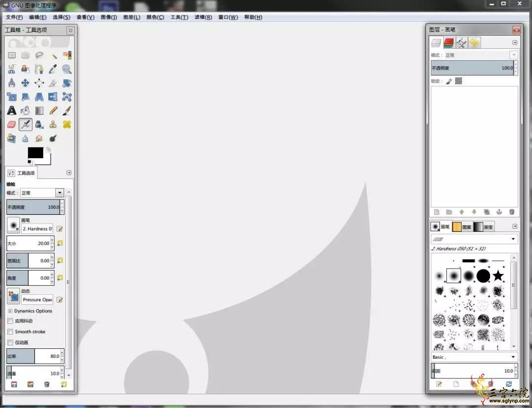
Task: Open the 滤镜(R) menu
Action: coord(203,17)
